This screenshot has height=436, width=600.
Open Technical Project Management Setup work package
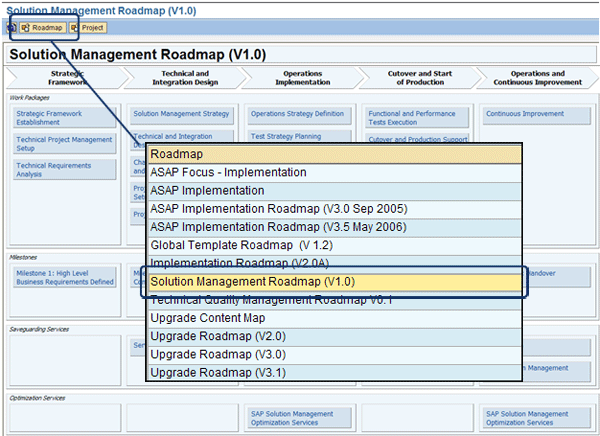(x=65, y=144)
